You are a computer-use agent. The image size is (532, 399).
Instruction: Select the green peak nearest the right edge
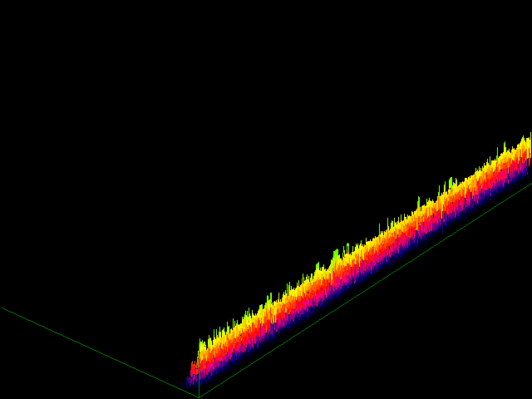451,180
